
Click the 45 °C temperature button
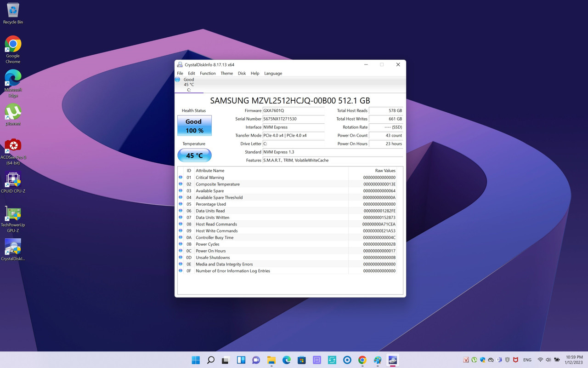[x=194, y=155]
